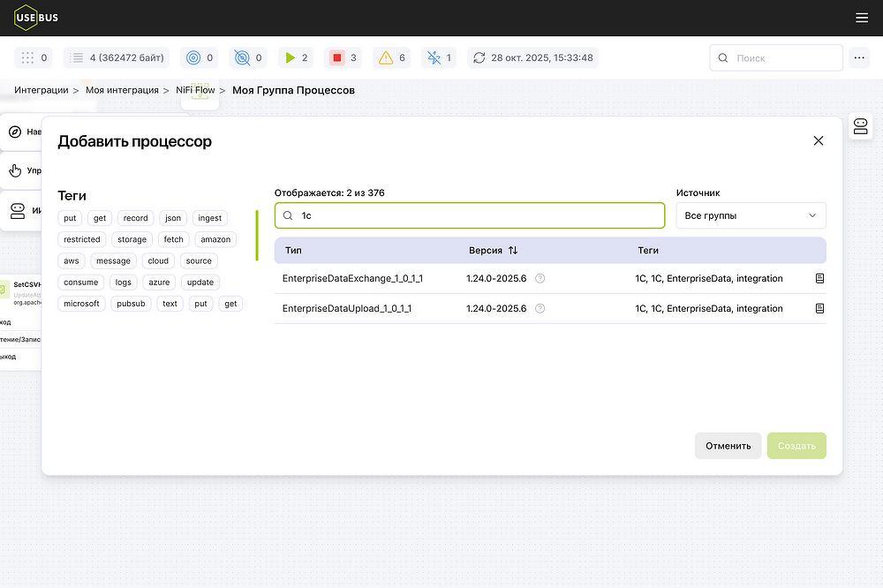Click the yellow warning triangle icon
The image size is (883, 588).
pos(386,58)
